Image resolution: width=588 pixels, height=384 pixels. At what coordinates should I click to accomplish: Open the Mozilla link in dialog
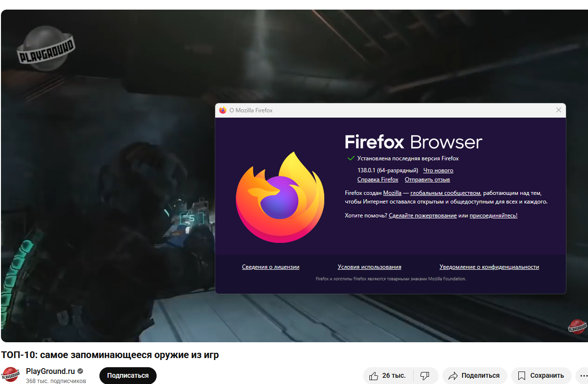tap(392, 193)
